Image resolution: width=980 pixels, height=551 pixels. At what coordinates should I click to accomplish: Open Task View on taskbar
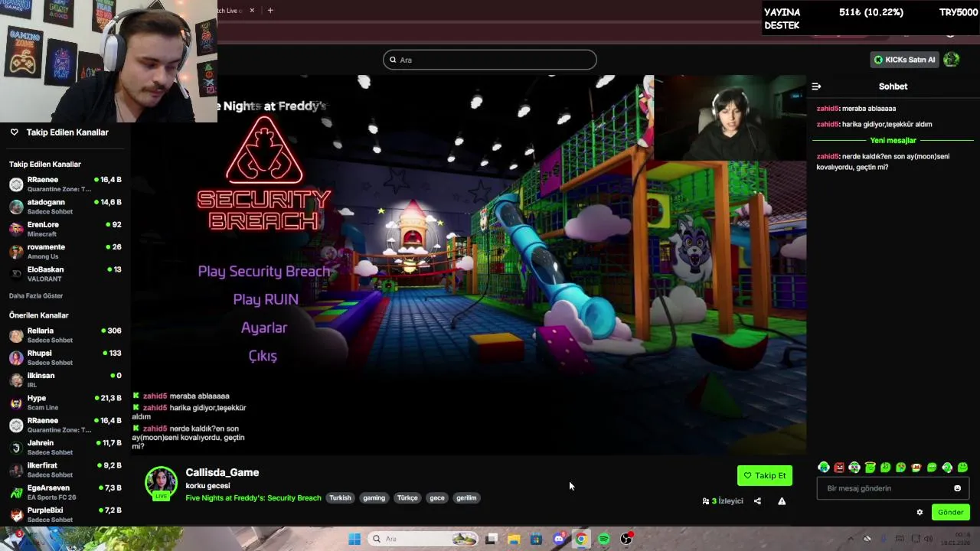click(492, 539)
